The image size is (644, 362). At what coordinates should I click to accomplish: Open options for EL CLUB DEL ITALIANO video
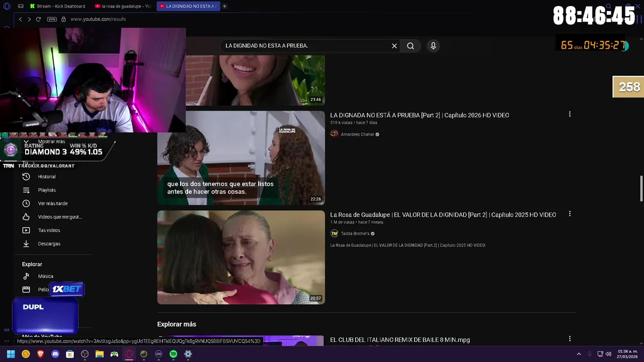point(570,339)
